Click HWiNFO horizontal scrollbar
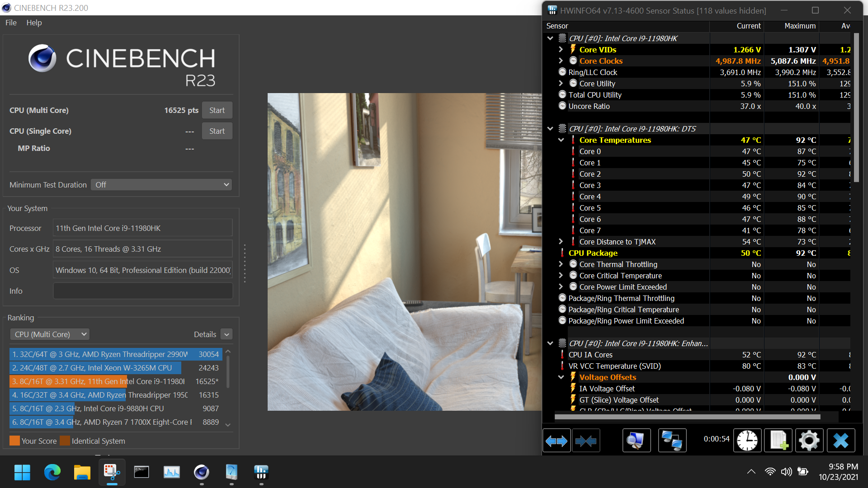This screenshot has height=488, width=868. pyautogui.click(x=687, y=417)
